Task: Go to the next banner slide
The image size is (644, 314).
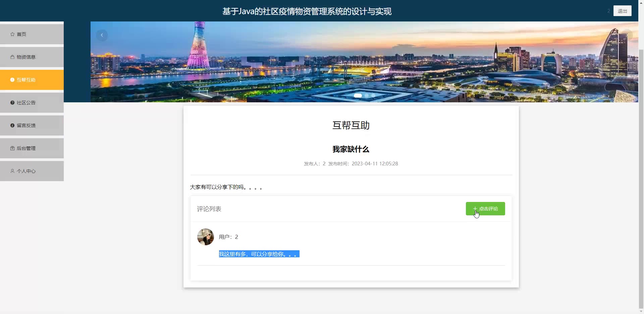Action: tap(627, 35)
